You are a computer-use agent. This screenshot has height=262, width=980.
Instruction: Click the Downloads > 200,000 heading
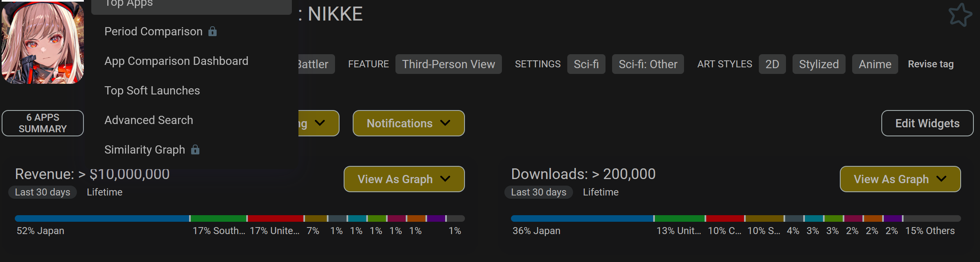coord(583,174)
